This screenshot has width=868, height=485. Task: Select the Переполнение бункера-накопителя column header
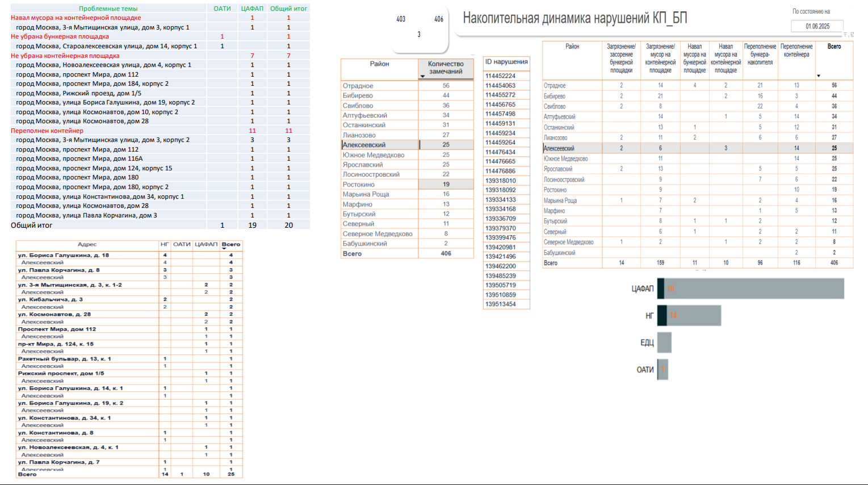pos(760,55)
